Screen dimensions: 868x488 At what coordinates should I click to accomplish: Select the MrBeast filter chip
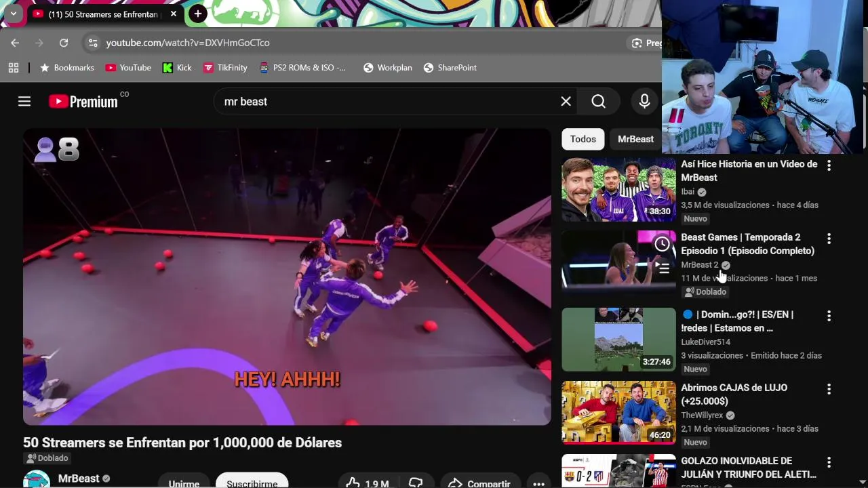point(635,139)
